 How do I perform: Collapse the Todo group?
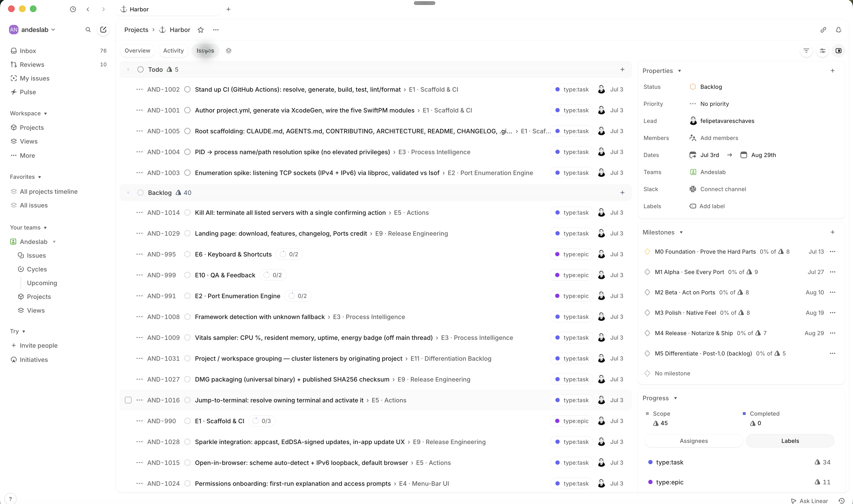pyautogui.click(x=128, y=70)
